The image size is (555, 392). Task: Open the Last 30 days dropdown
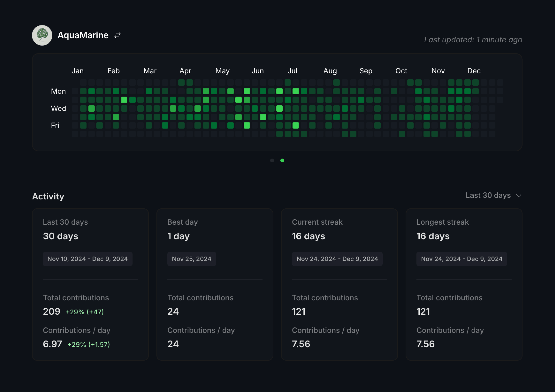[488, 195]
